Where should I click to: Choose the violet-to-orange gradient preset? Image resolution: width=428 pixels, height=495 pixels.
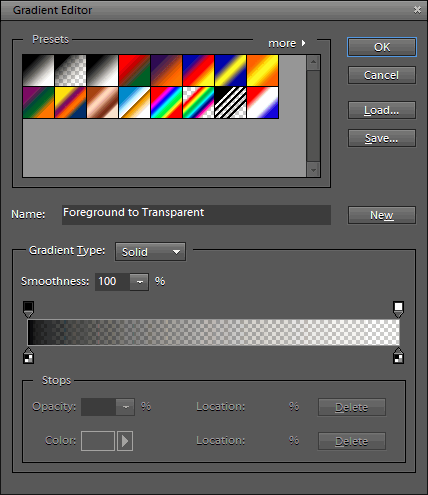[166, 71]
